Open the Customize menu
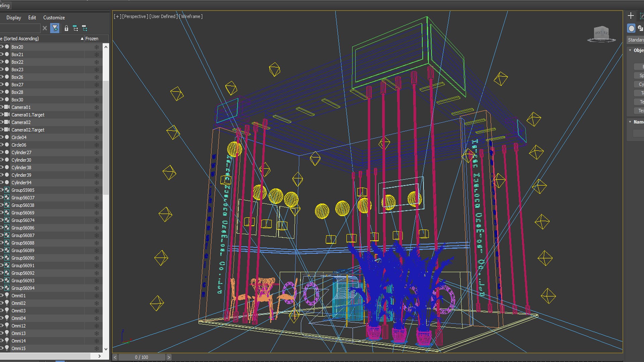 pyautogui.click(x=54, y=17)
